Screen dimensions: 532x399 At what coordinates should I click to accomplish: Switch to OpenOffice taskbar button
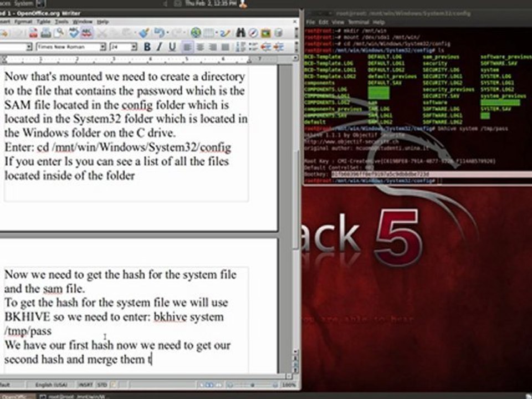17,396
